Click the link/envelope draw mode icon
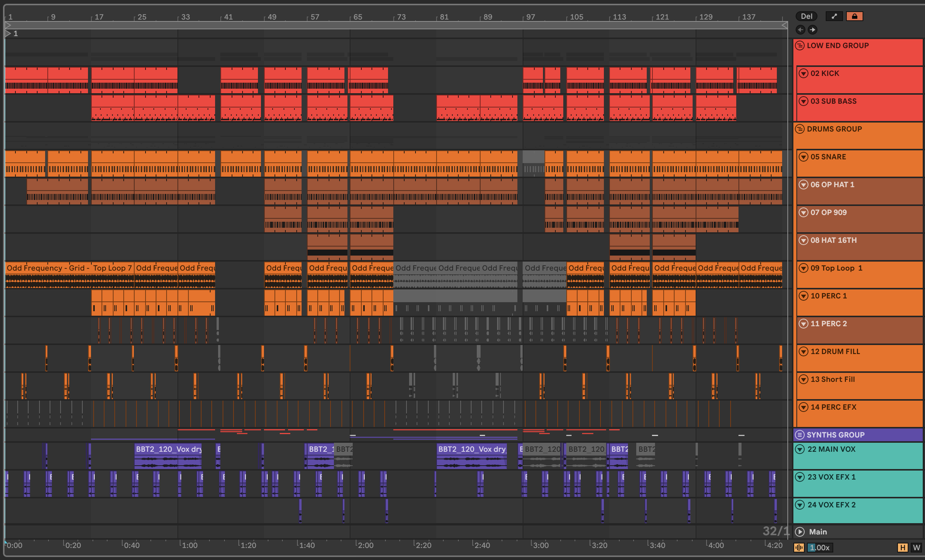Image resolution: width=925 pixels, height=560 pixels. (x=834, y=16)
